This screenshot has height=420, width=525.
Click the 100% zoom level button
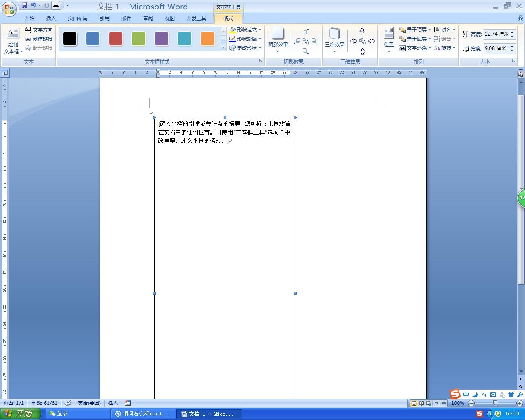pos(457,403)
